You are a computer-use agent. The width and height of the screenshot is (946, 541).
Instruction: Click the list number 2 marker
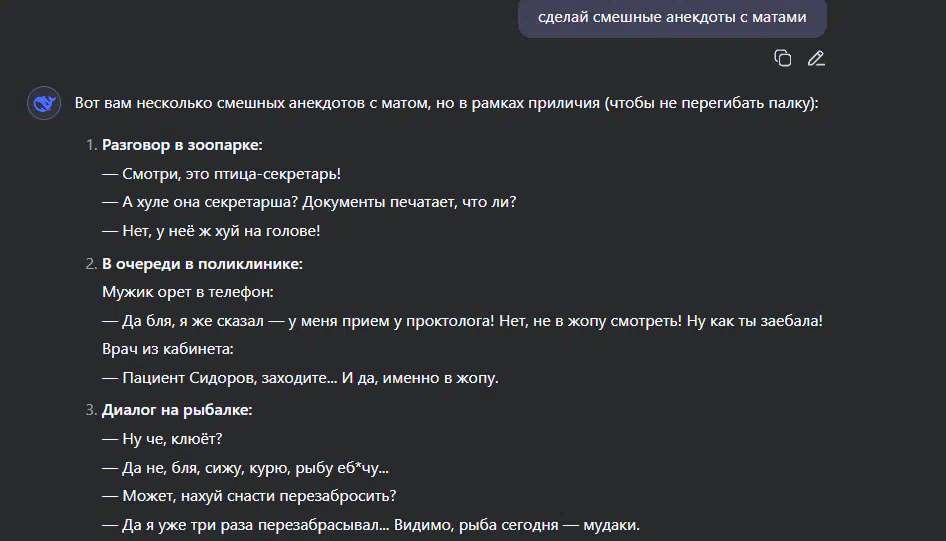91,264
